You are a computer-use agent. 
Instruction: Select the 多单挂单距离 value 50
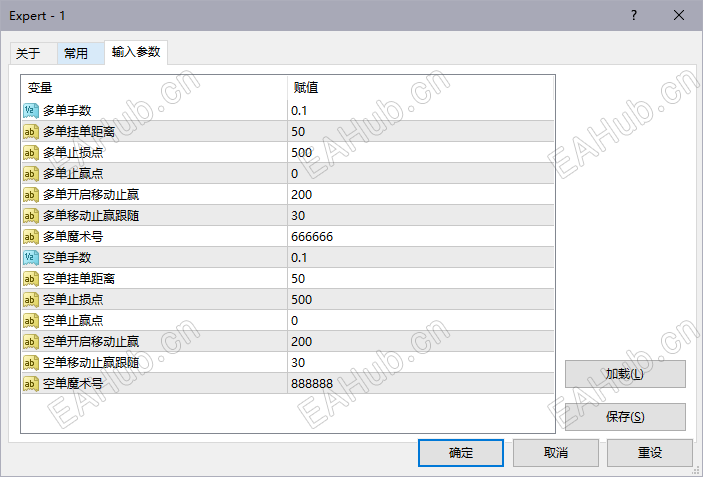[x=298, y=132]
